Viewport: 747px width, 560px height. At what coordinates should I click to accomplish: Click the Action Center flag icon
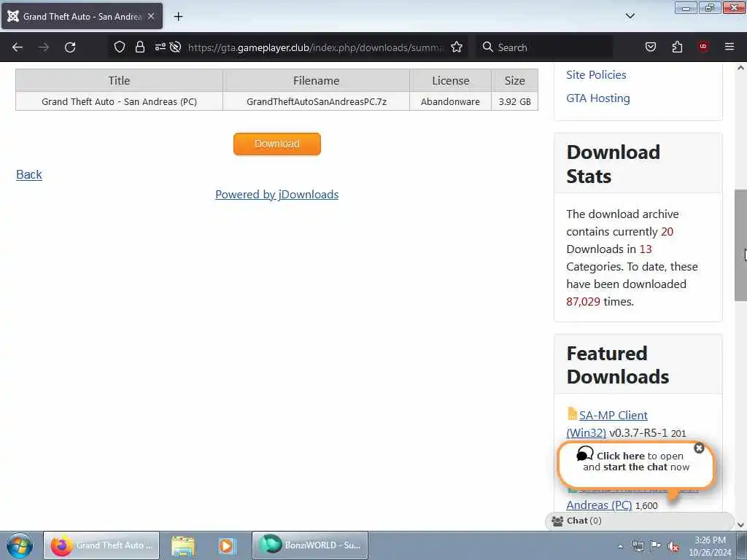click(656, 546)
